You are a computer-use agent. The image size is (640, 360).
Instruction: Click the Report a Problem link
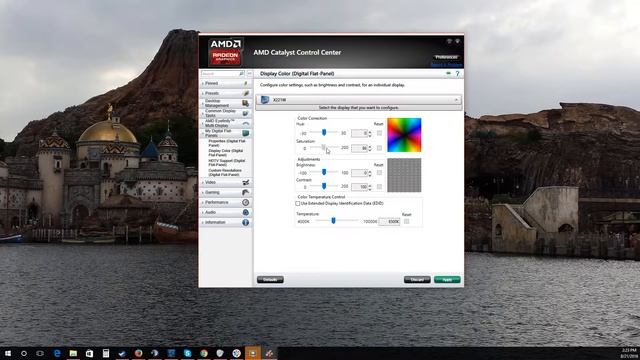tap(446, 65)
